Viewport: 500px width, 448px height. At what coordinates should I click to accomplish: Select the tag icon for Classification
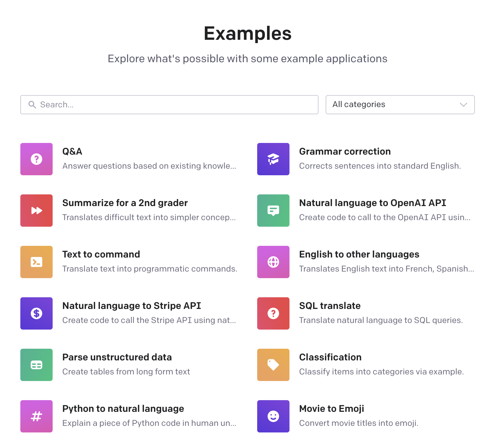[x=273, y=365]
